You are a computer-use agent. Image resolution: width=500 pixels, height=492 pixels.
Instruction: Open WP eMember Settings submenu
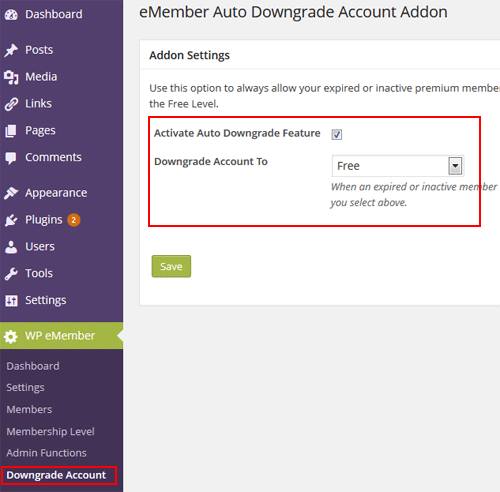pyautogui.click(x=25, y=387)
